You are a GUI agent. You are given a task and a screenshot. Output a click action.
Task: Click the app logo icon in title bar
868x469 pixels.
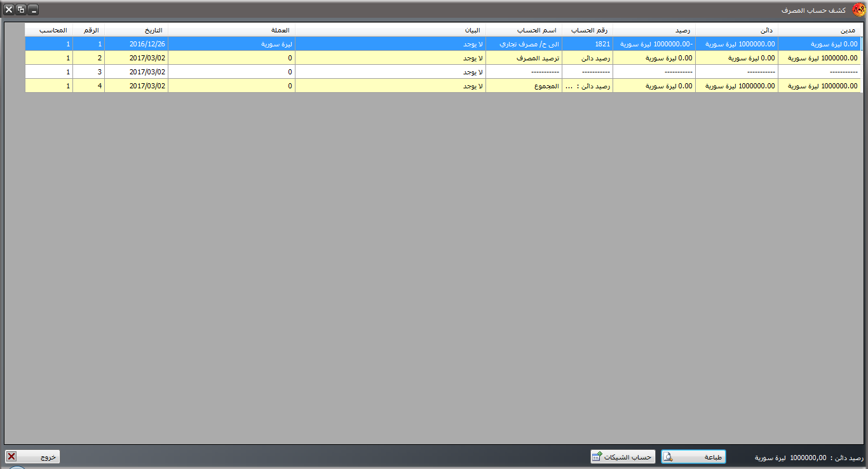(x=858, y=10)
